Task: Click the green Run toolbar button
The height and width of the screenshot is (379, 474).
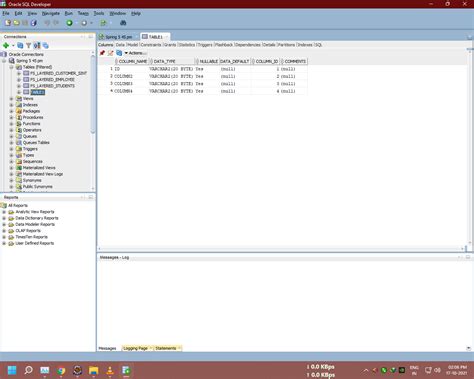Action: pos(69,23)
